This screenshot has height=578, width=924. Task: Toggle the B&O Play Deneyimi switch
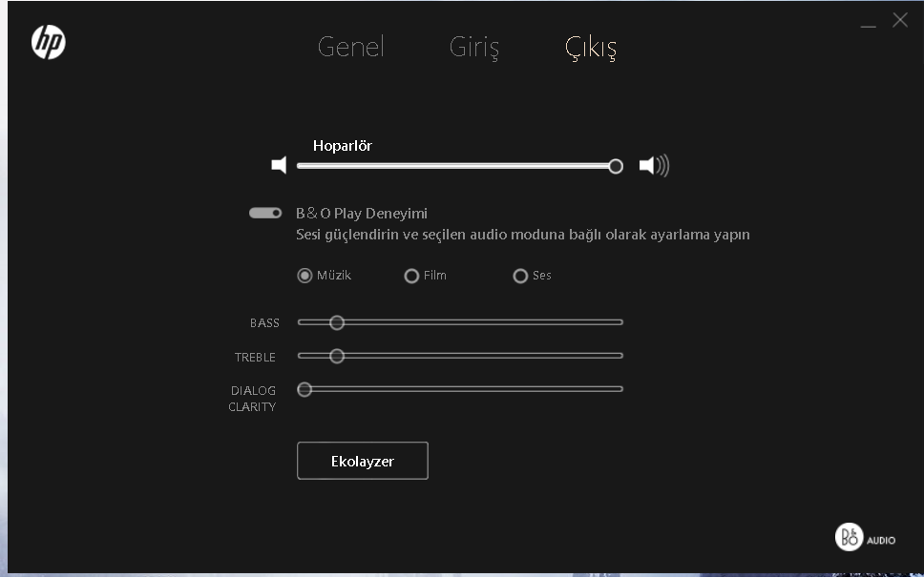click(265, 213)
